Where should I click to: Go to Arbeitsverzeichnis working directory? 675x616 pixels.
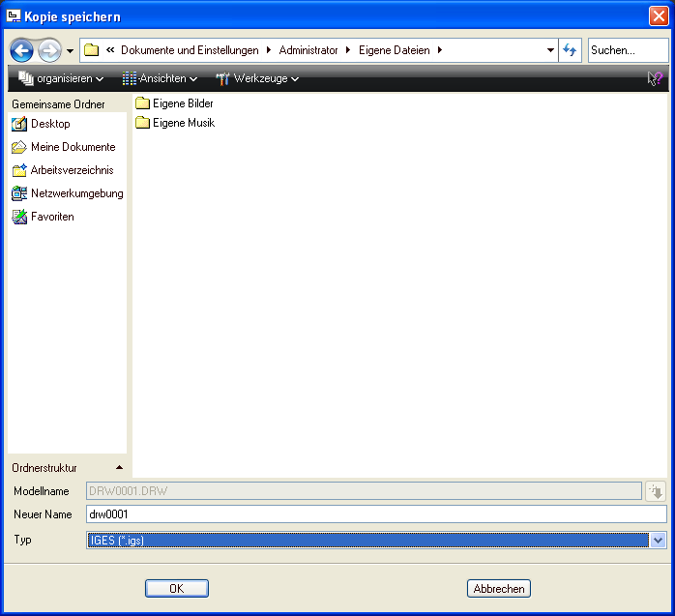(x=72, y=170)
